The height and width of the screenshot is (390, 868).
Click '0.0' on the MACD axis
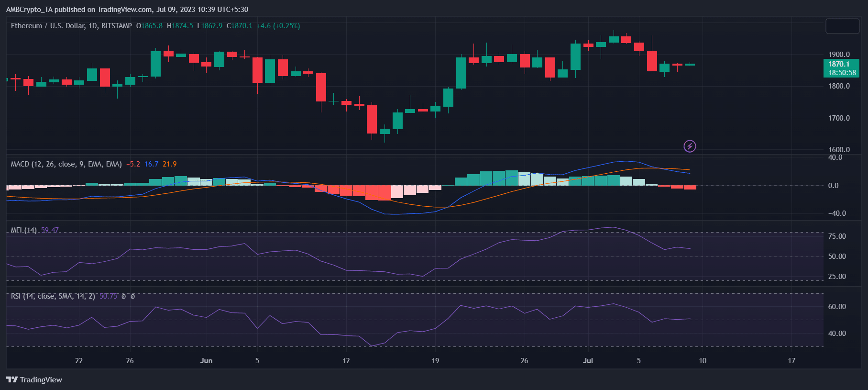(x=834, y=186)
